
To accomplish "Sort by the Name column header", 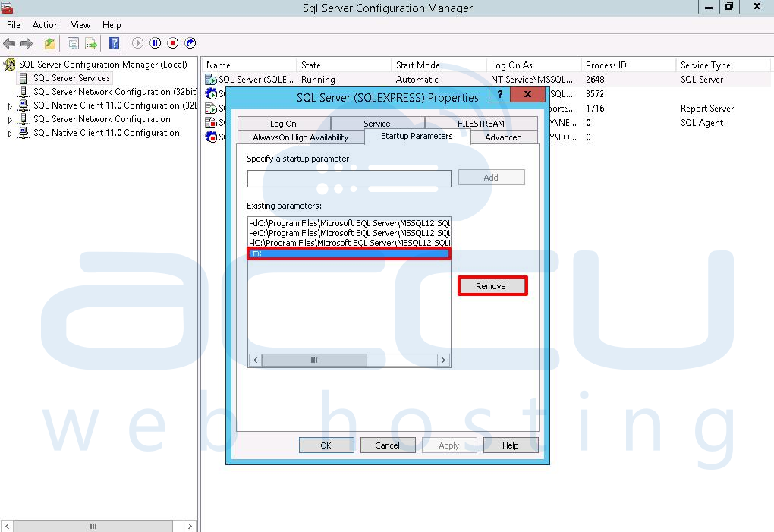I will 250,65.
